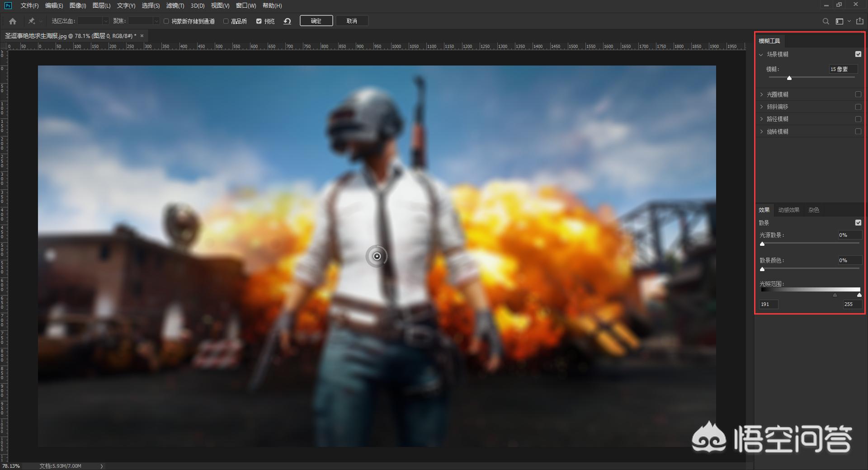Click the 取消 button
Image resolution: width=868 pixels, height=470 pixels.
tap(352, 21)
